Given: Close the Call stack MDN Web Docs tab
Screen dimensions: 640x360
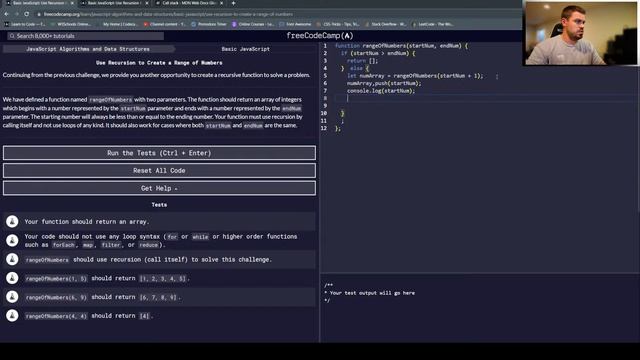Looking at the screenshot, I should (222, 3).
